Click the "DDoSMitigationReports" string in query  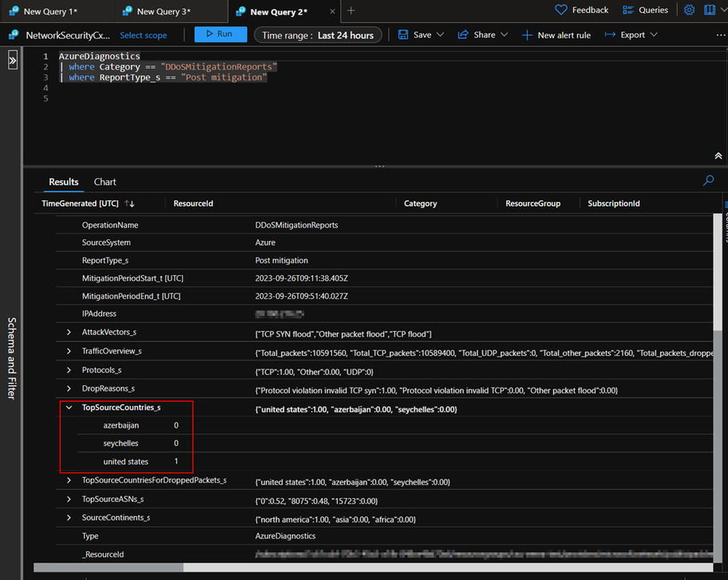click(x=219, y=67)
